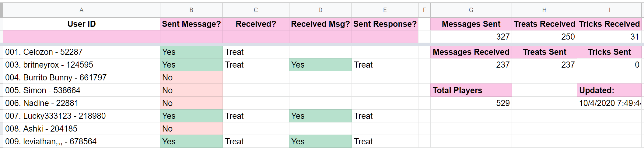Select the No cell for Ashki row
Screen dimensions: 644x148
pos(191,129)
